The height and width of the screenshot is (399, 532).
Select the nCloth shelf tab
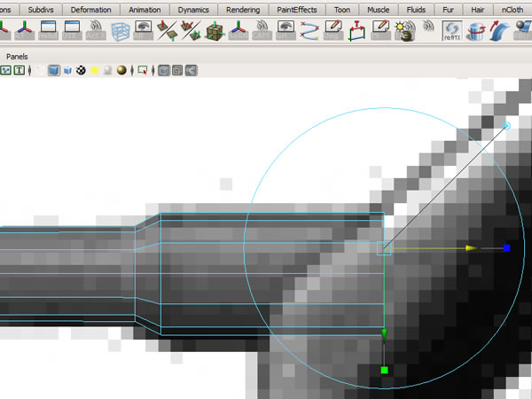[512, 10]
